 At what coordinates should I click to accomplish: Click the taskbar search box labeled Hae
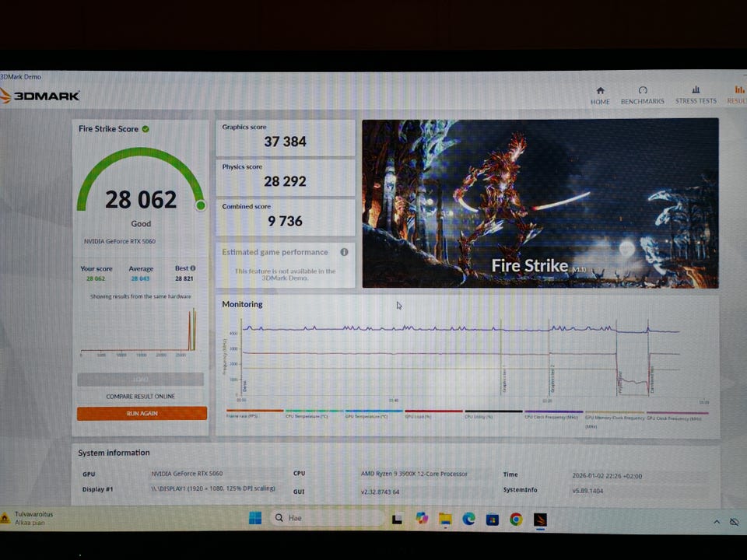pyautogui.click(x=328, y=518)
